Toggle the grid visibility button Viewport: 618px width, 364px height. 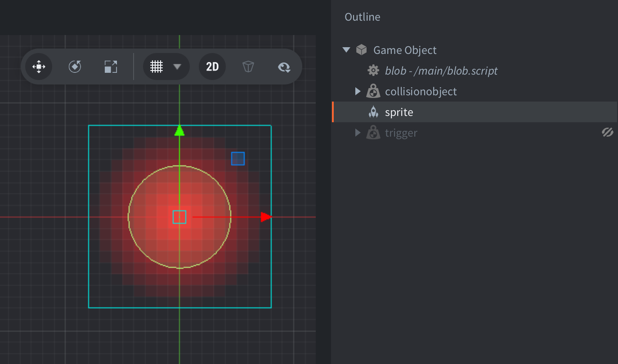point(157,67)
